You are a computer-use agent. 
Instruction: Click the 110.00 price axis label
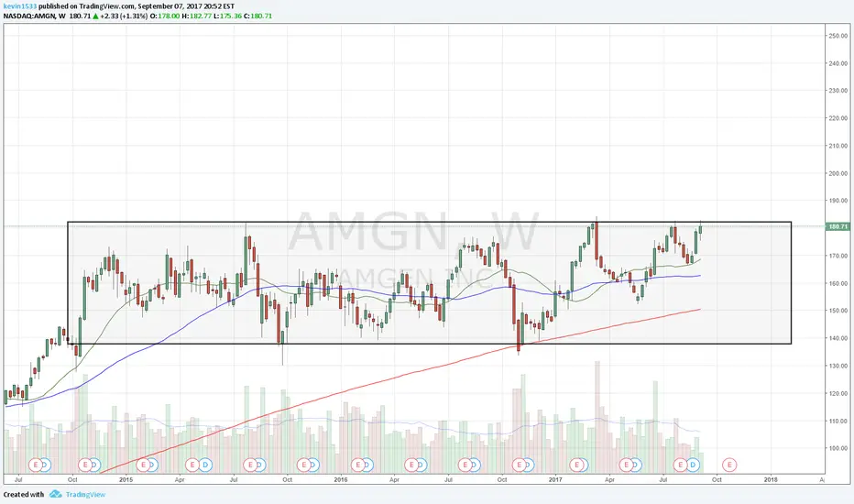coord(838,421)
